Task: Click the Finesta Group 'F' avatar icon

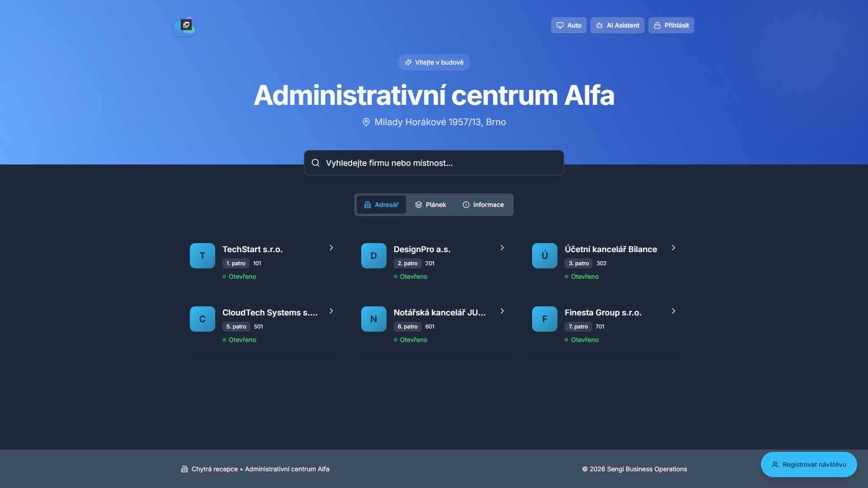Action: 544,319
